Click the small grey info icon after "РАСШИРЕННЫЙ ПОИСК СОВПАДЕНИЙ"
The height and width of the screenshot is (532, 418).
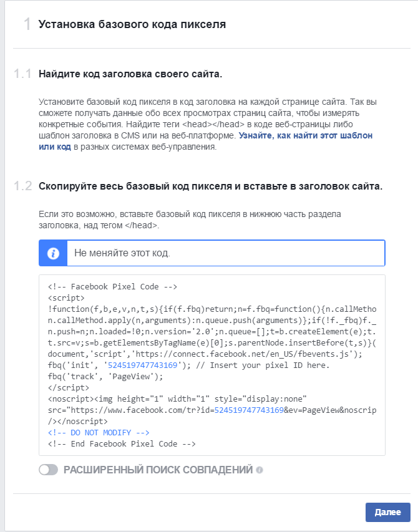260,470
